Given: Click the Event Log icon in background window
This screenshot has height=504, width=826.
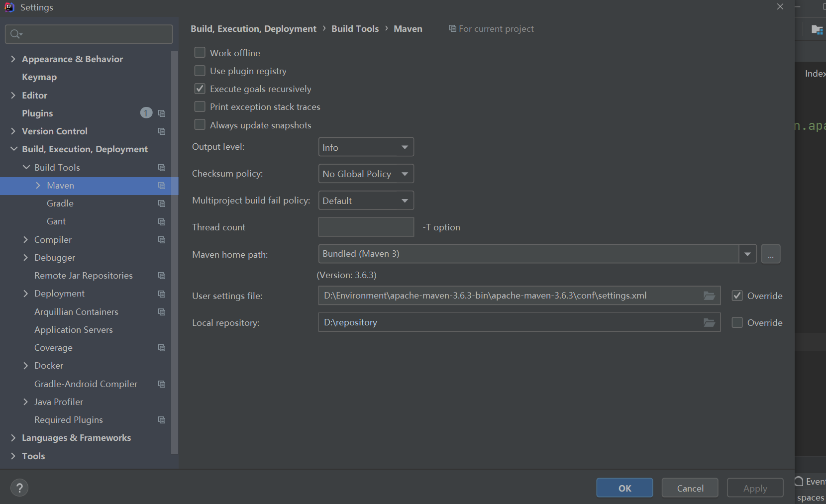Looking at the screenshot, I should (x=799, y=481).
